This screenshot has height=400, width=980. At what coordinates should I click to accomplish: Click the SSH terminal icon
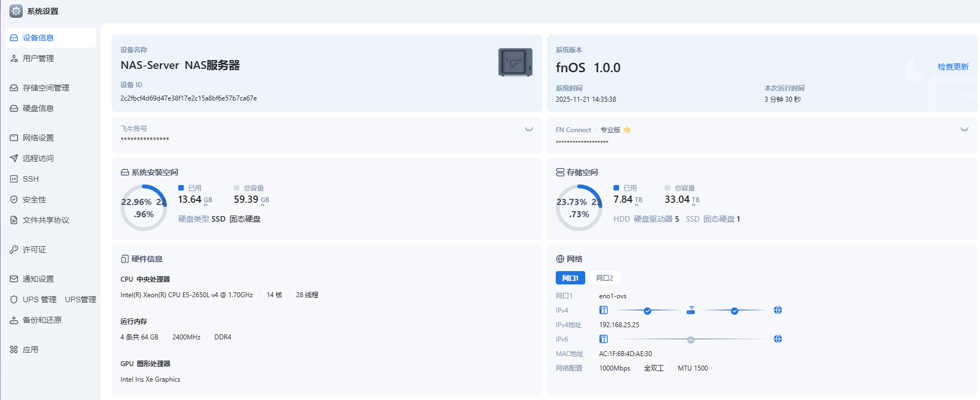(14, 179)
